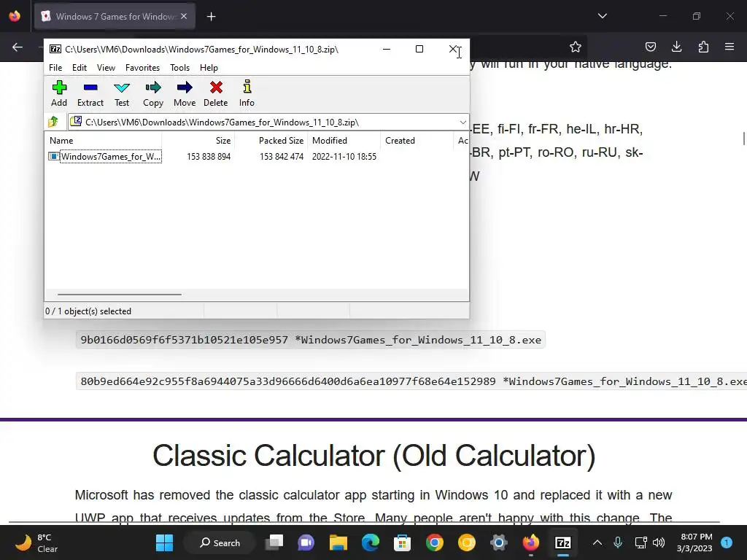Click the modified date 2022-11-10 18:55

click(344, 157)
